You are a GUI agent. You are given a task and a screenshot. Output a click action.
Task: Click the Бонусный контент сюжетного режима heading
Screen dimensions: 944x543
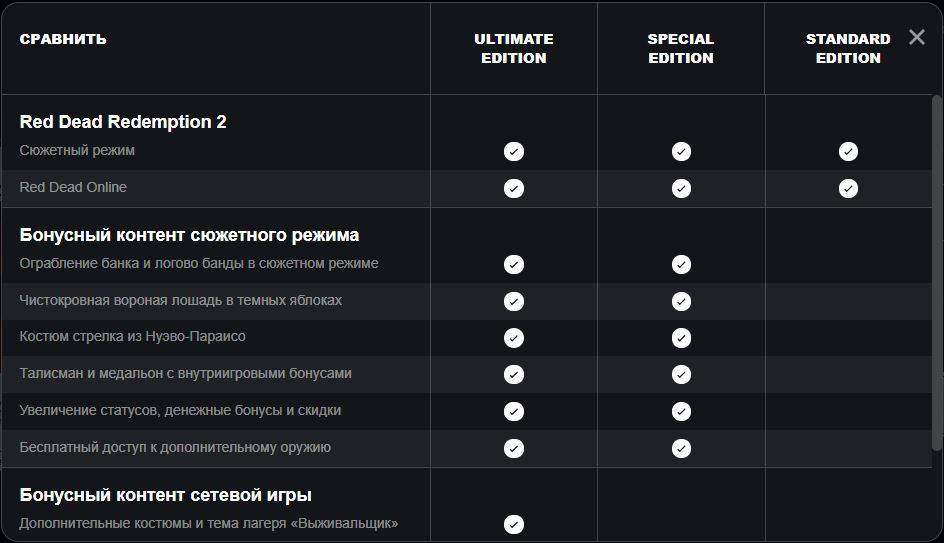click(x=189, y=235)
